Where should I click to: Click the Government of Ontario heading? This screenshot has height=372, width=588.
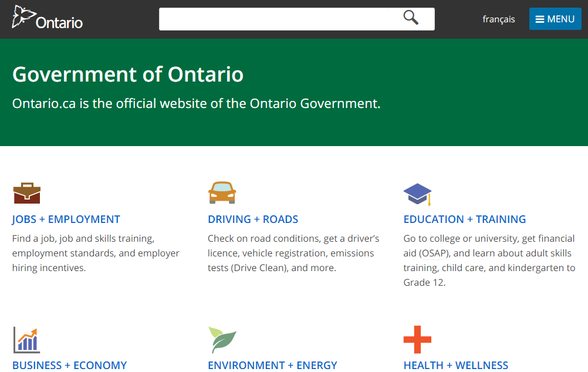click(x=128, y=75)
